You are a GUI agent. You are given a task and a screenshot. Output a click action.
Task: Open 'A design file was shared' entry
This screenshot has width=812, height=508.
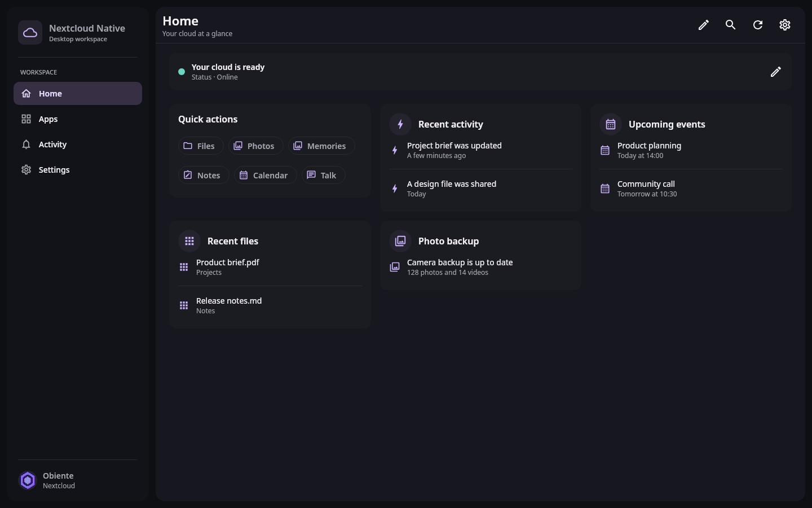[x=480, y=189]
